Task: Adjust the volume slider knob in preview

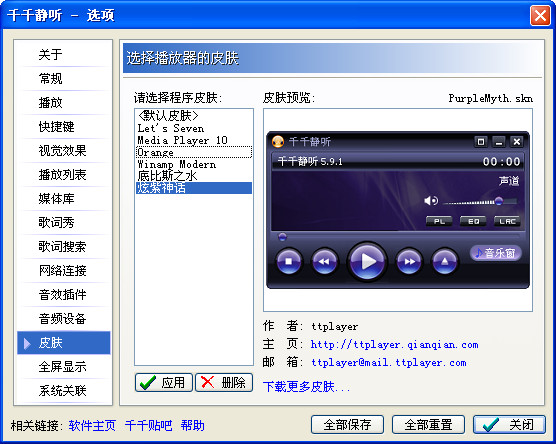Action: click(x=499, y=201)
